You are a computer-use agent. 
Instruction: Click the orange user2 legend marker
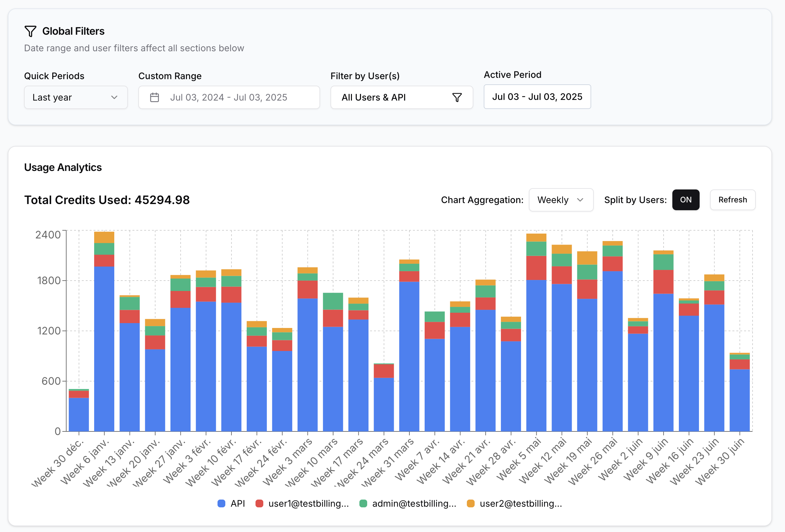point(470,503)
